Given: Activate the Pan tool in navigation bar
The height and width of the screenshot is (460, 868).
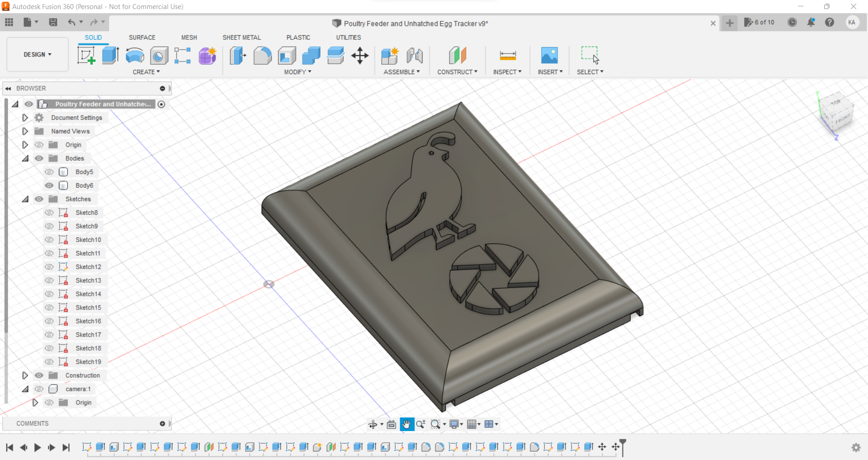Looking at the screenshot, I should click(x=406, y=424).
